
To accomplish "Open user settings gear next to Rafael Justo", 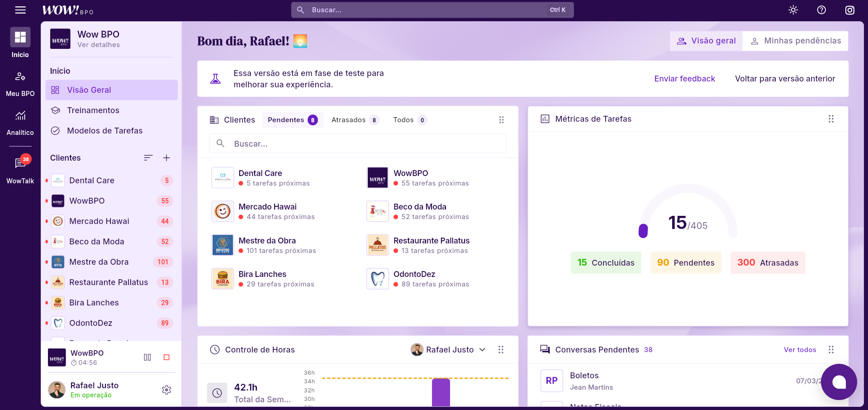I will (x=166, y=390).
